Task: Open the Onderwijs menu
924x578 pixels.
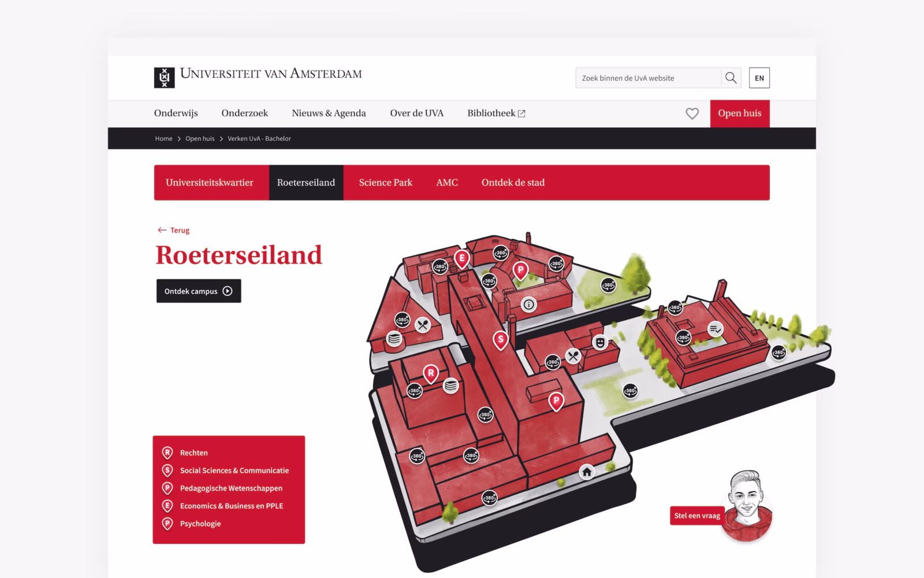Action: pyautogui.click(x=176, y=113)
